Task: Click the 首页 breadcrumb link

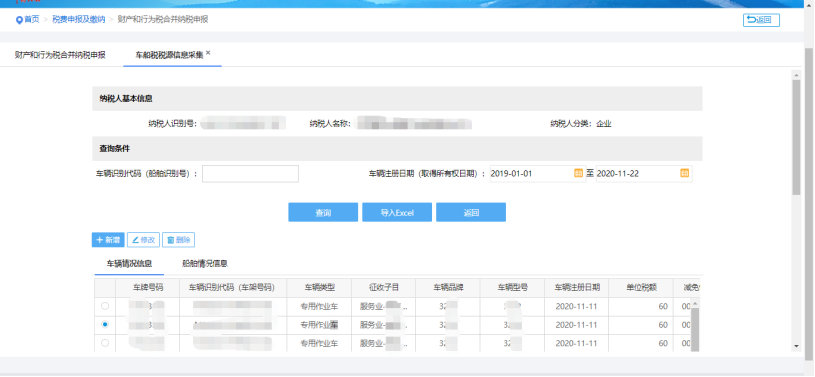Action: coord(32,19)
